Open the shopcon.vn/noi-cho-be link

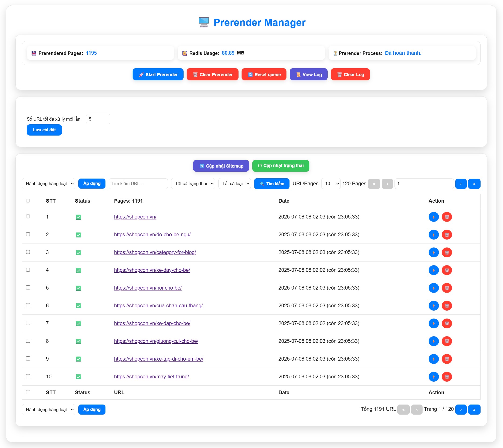(148, 287)
